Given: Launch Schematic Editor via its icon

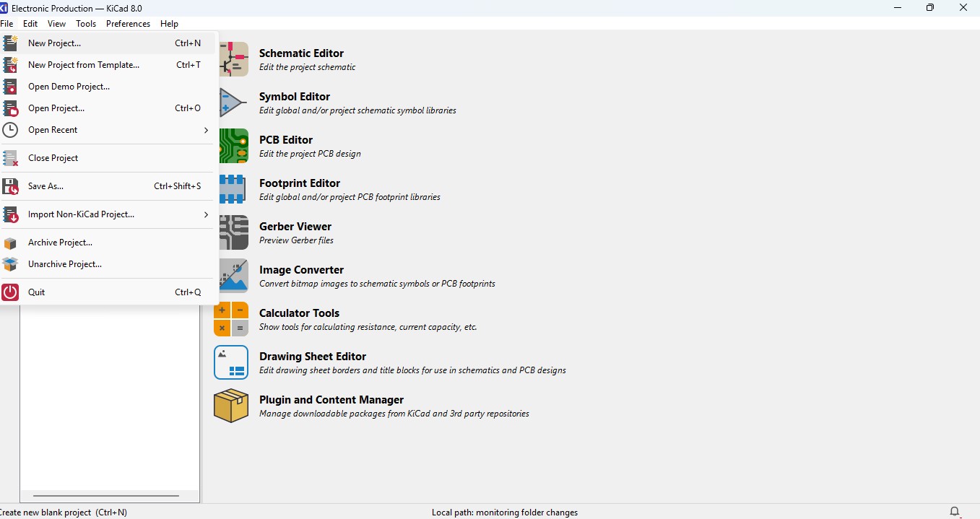Looking at the screenshot, I should (x=233, y=59).
